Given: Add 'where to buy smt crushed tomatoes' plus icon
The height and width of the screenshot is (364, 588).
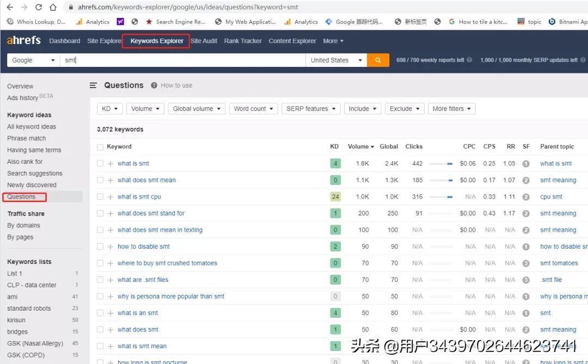Looking at the screenshot, I should (x=111, y=263).
